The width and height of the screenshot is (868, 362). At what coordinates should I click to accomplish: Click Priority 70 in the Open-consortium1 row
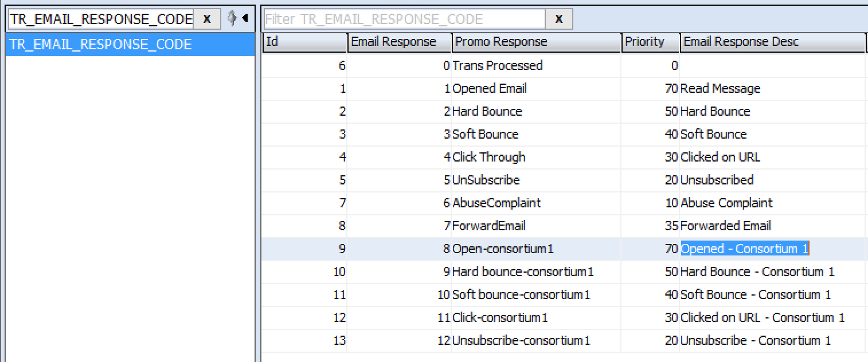pyautogui.click(x=650, y=249)
